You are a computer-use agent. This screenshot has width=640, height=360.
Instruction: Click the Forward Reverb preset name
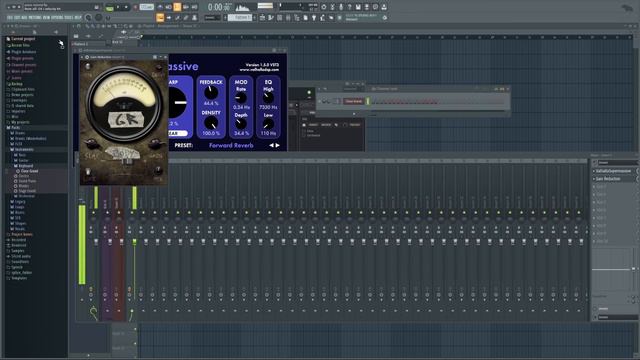click(x=231, y=145)
